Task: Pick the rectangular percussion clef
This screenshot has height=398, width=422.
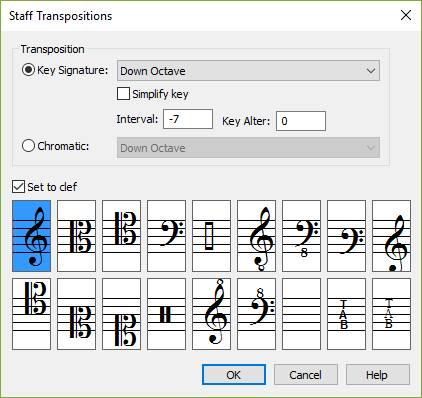Action: click(x=211, y=236)
